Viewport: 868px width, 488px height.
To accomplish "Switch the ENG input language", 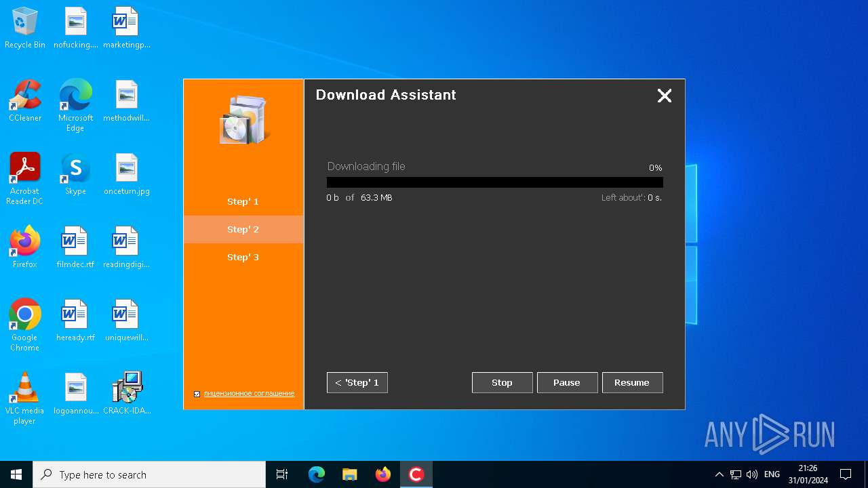I will [772, 474].
